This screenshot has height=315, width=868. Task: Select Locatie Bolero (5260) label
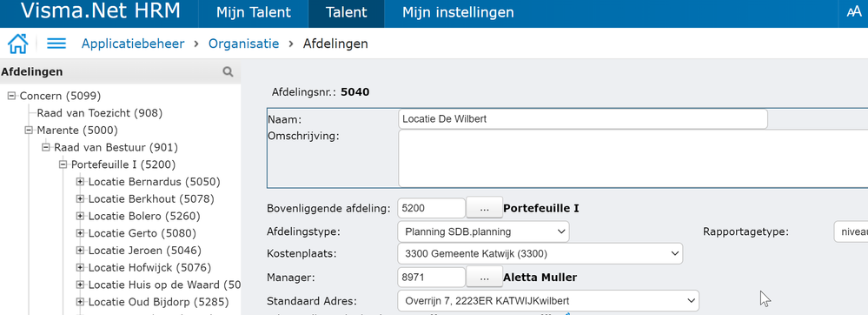(x=144, y=217)
